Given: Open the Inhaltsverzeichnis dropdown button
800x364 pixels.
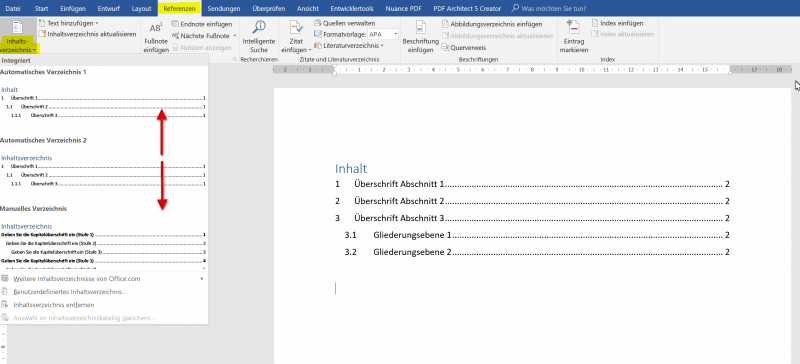Looking at the screenshot, I should 18,36.
